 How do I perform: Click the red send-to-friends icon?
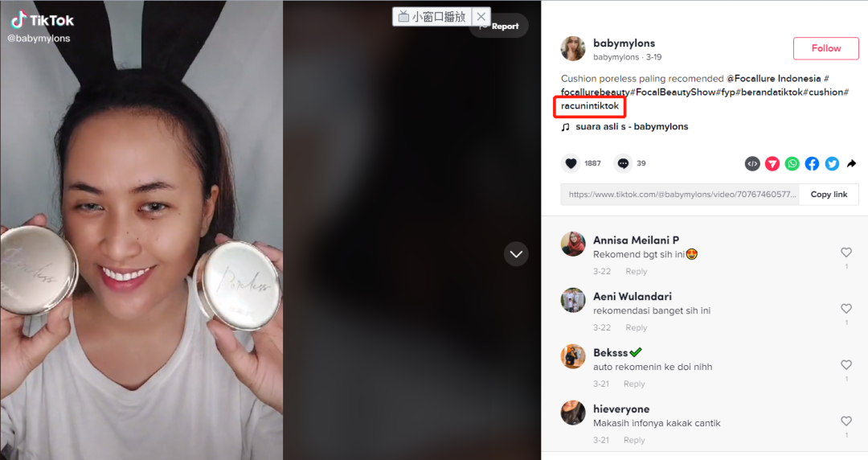pyautogui.click(x=772, y=163)
